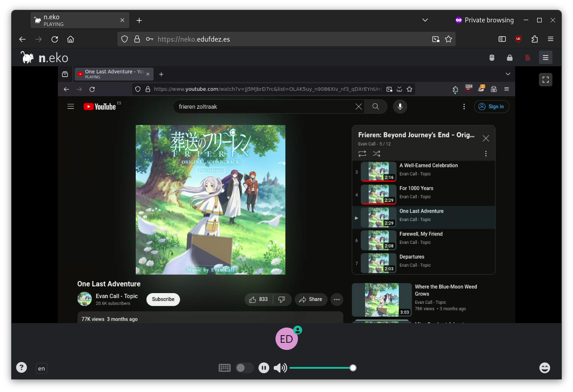Click the neko fullscreen icon
The image size is (573, 392).
[x=545, y=80]
